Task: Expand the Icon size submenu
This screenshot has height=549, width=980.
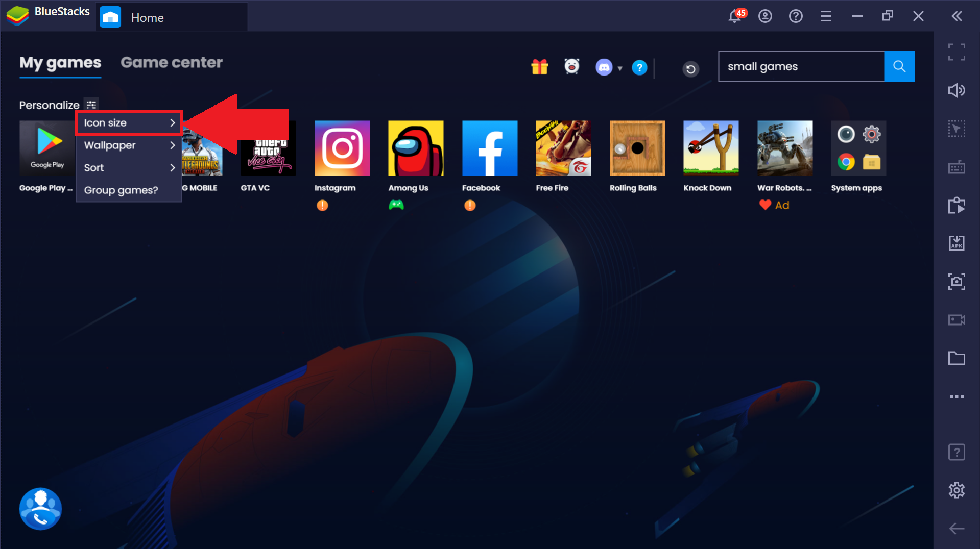Action: pyautogui.click(x=129, y=123)
